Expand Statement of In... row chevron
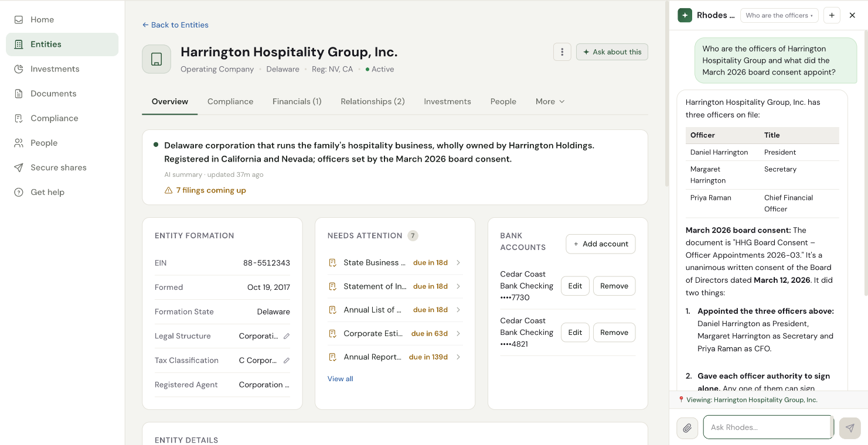The image size is (868, 445). pos(458,286)
